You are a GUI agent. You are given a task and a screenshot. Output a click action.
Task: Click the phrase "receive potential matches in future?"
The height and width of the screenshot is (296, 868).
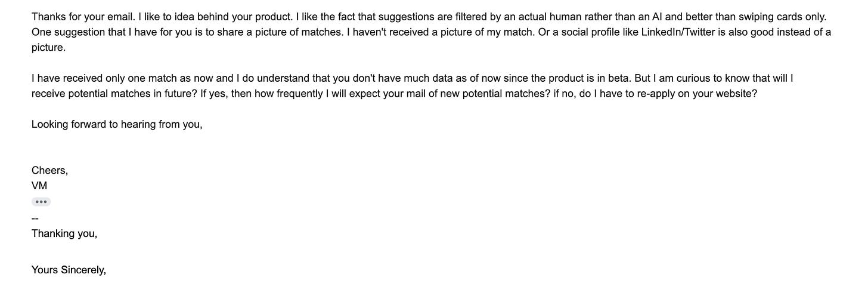tap(114, 94)
